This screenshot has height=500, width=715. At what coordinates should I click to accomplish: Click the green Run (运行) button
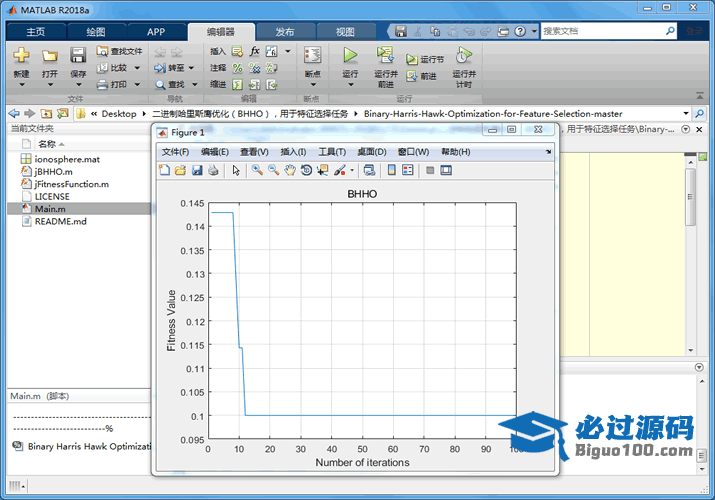[x=350, y=56]
